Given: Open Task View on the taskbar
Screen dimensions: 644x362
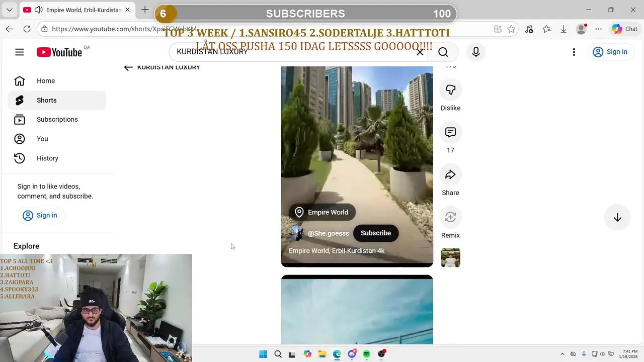Looking at the screenshot, I should point(292,354).
